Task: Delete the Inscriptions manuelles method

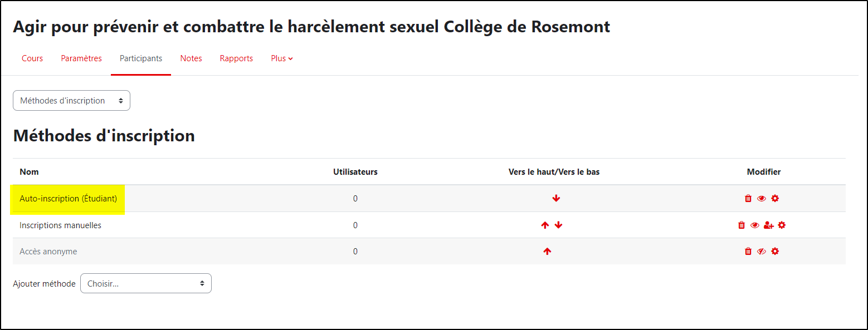Action: coord(742,225)
